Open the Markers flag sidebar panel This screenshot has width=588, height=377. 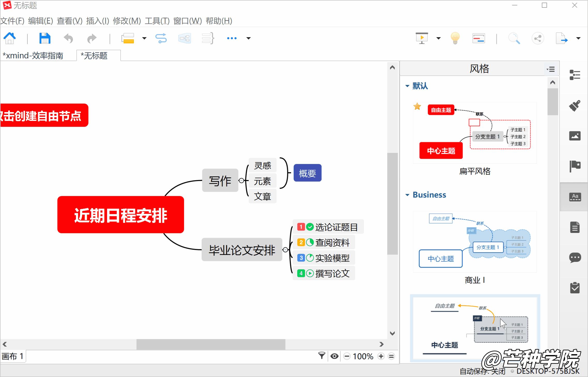575,166
